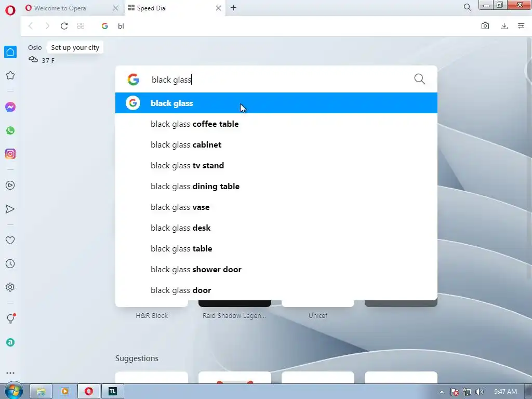Open a new tab with plus button
The image size is (532, 399).
pos(233,8)
